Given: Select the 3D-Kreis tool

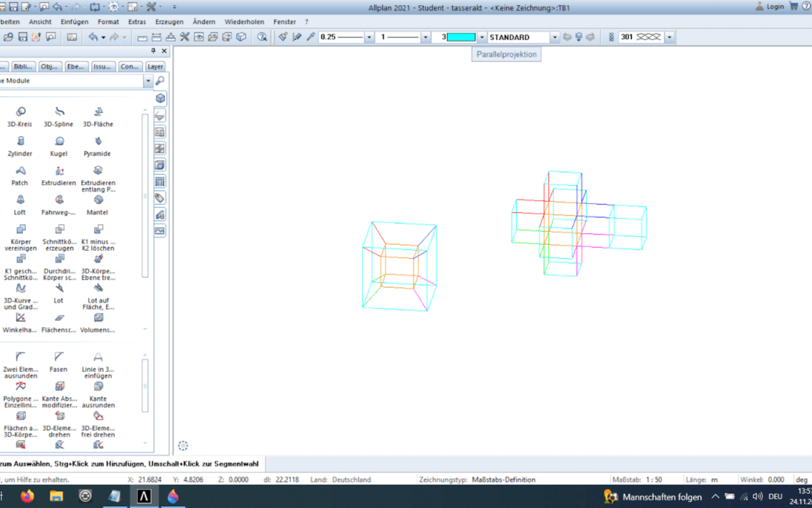Looking at the screenshot, I should click(x=20, y=116).
